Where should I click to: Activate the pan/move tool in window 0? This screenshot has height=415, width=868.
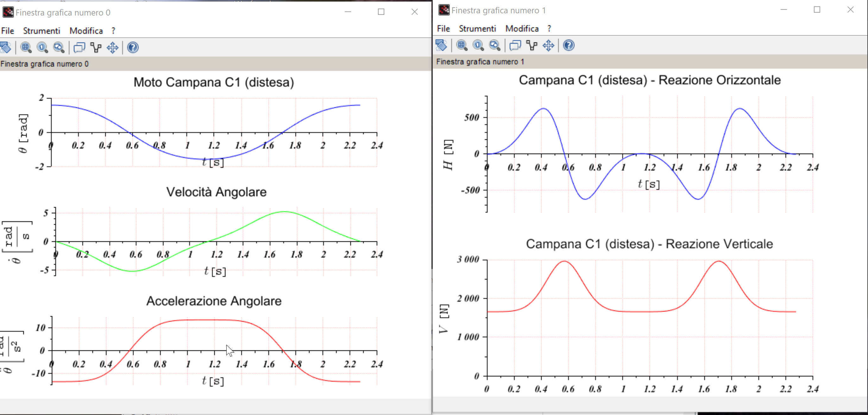tap(113, 48)
